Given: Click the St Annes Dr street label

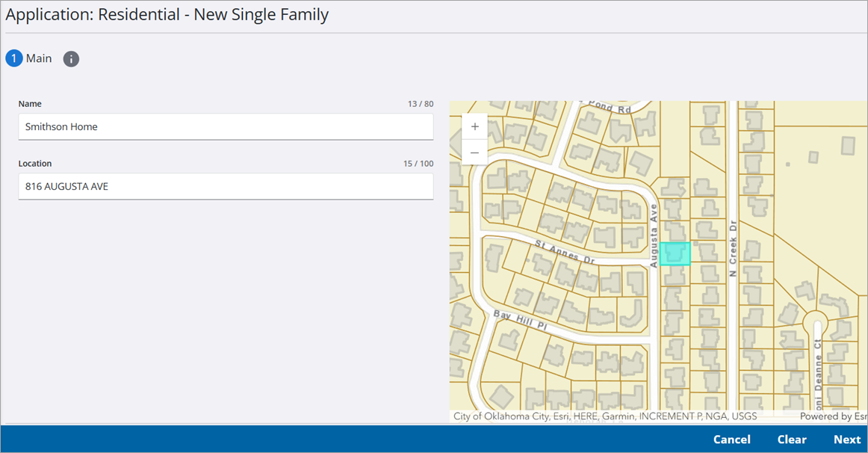Looking at the screenshot, I should (x=565, y=251).
